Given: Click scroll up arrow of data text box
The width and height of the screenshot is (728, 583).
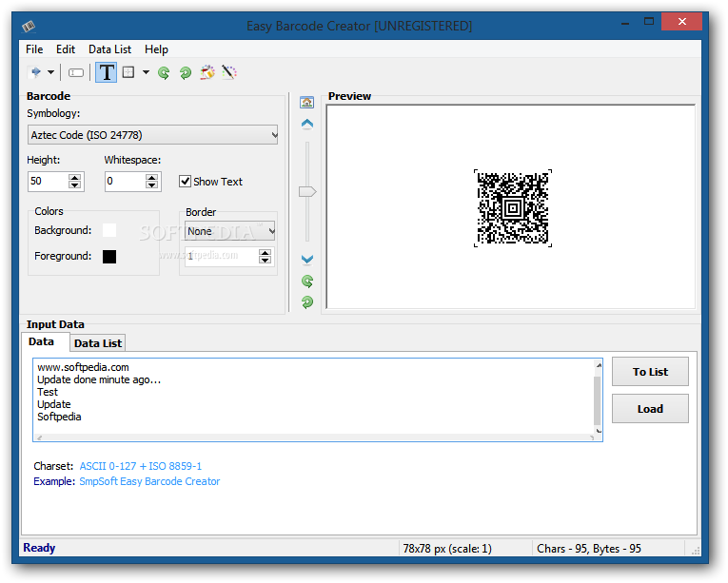Looking at the screenshot, I should point(599,366).
